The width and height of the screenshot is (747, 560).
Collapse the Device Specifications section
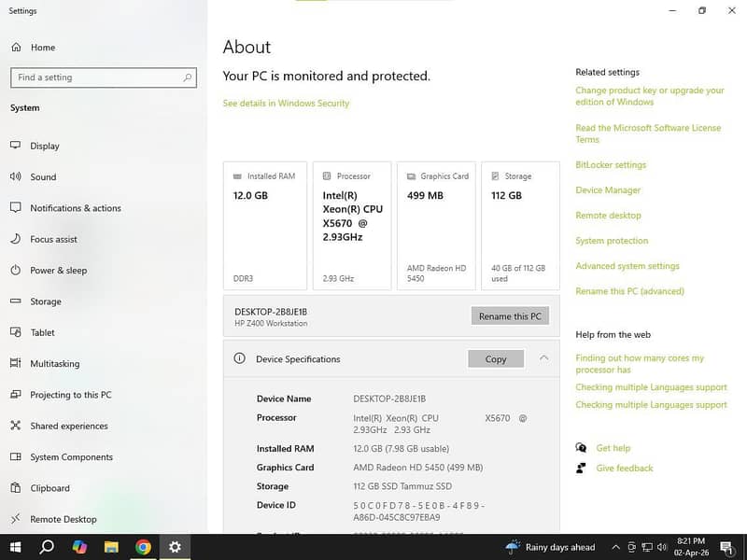544,358
